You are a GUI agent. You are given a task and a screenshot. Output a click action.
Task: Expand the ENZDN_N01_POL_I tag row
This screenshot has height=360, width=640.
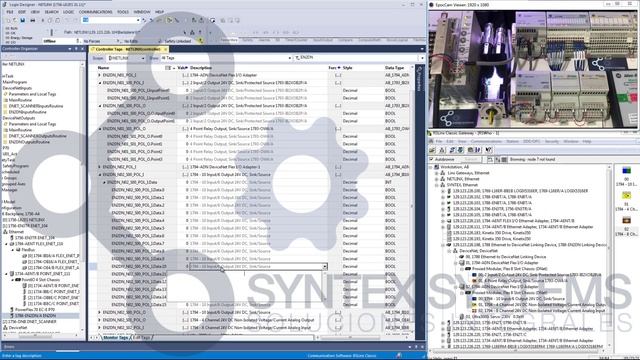coord(100,75)
